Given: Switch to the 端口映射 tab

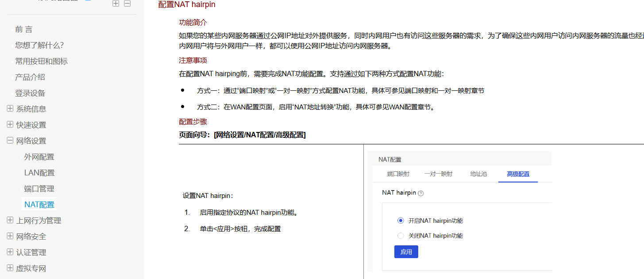Looking at the screenshot, I should 398,174.
